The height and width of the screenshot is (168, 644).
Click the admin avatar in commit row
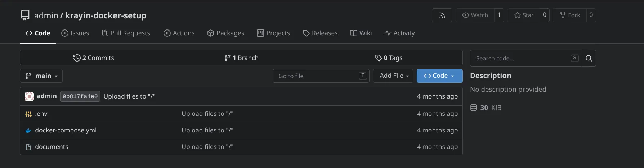pos(29,96)
